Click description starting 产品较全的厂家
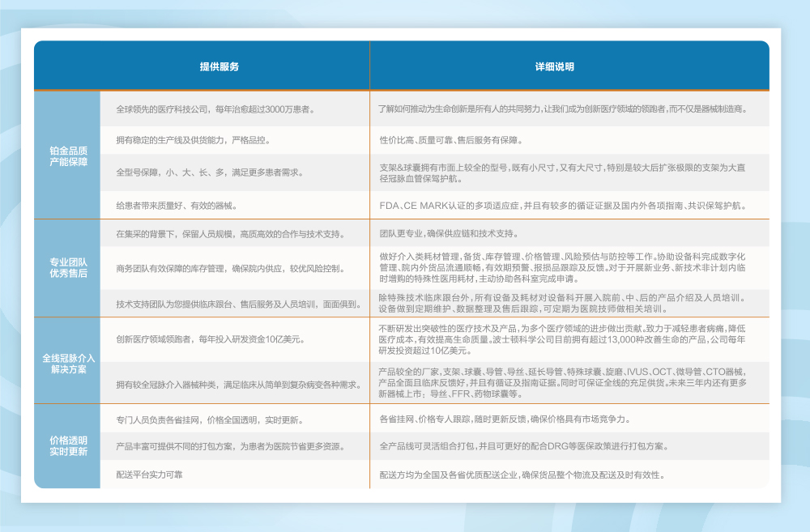 (563, 383)
